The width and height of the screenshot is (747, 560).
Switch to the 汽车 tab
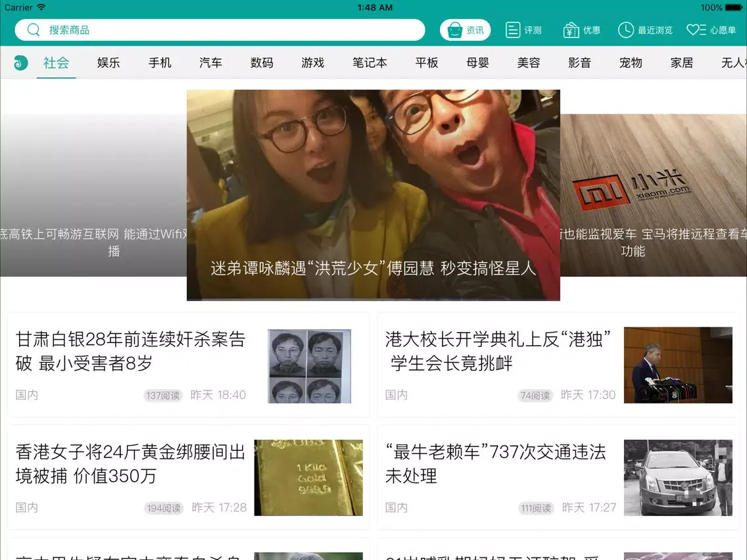pos(210,62)
